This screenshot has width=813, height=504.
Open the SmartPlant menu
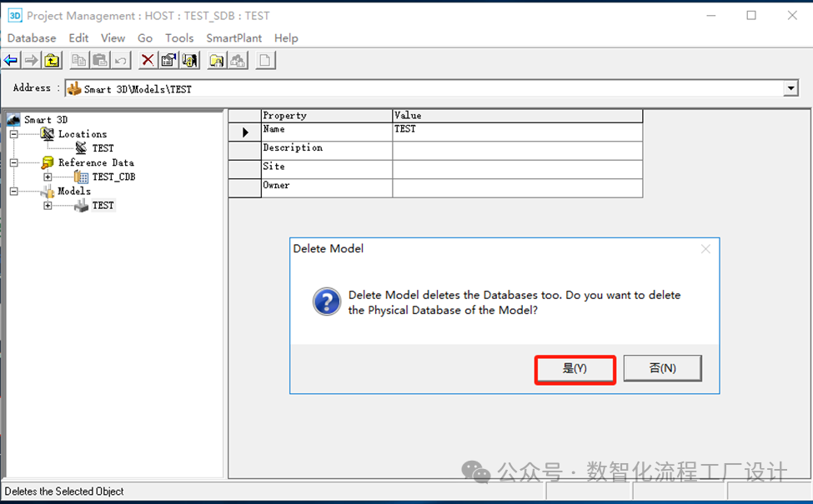(233, 38)
